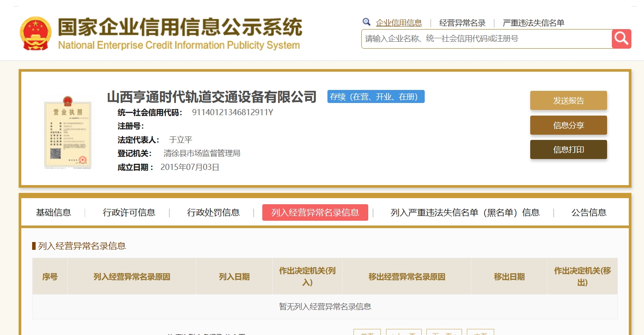Click the National Enterprise Credit Information Publicity System subtitle
Image resolution: width=644 pixels, height=335 pixels.
179,45
